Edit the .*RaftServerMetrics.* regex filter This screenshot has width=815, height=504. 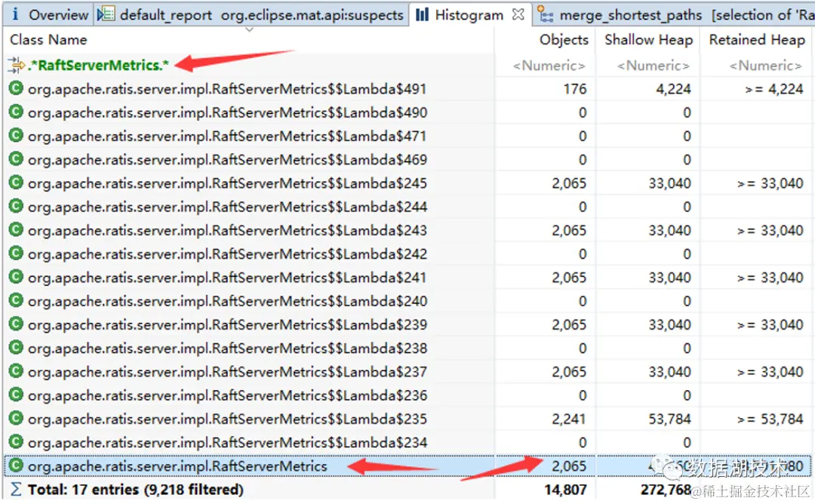98,66
